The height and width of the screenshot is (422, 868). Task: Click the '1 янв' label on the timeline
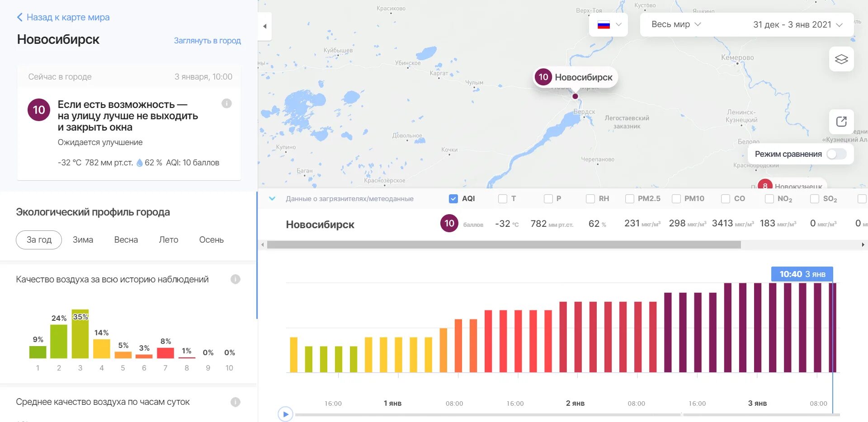coord(392,403)
